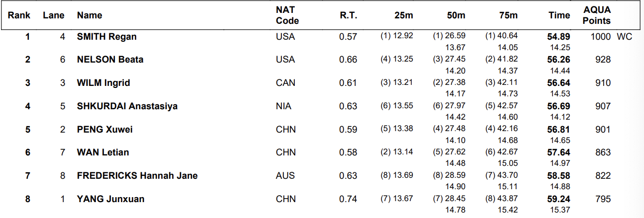The height and width of the screenshot is (218, 644).
Task: Click the Name column header
Action: (x=90, y=15)
